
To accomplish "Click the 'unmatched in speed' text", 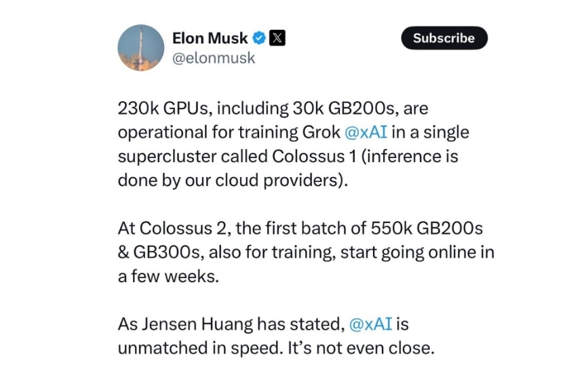I will coord(200,348).
